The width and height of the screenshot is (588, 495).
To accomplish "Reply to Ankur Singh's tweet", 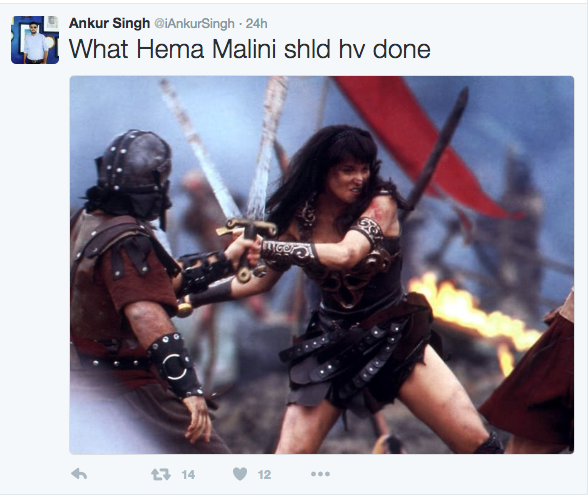I will click(x=79, y=474).
